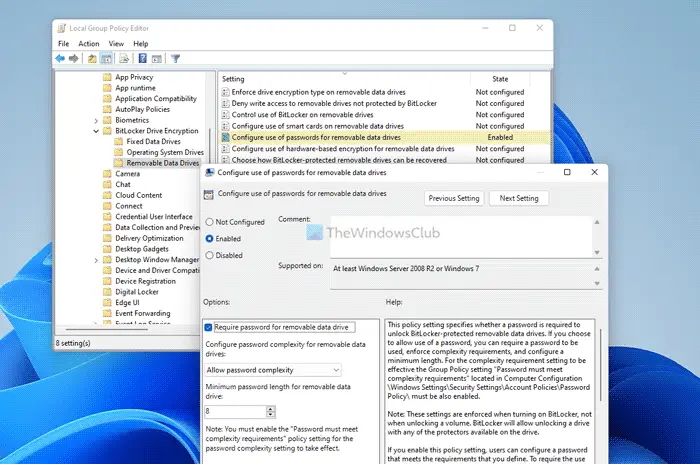Collapse the BitLocker Drive Encryption node

96,131
